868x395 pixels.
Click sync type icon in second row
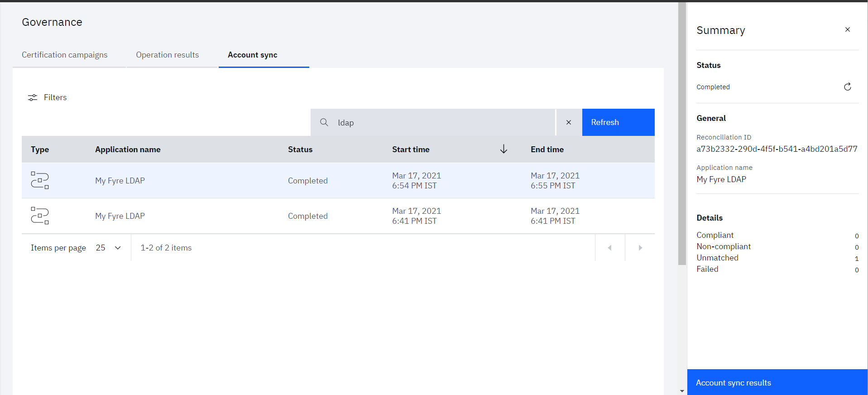pos(40,216)
